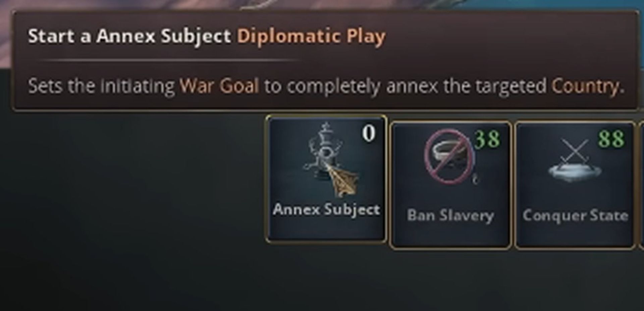Image resolution: width=644 pixels, height=311 pixels.
Task: Click the tooltip title Start a Annex Subject
Action: click(129, 36)
